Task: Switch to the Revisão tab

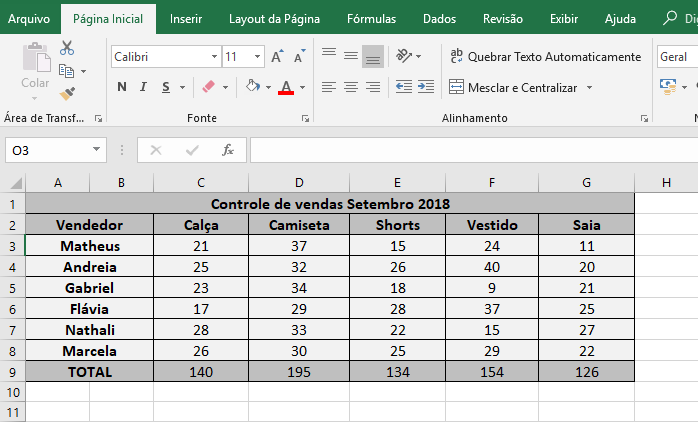Action: (x=503, y=19)
